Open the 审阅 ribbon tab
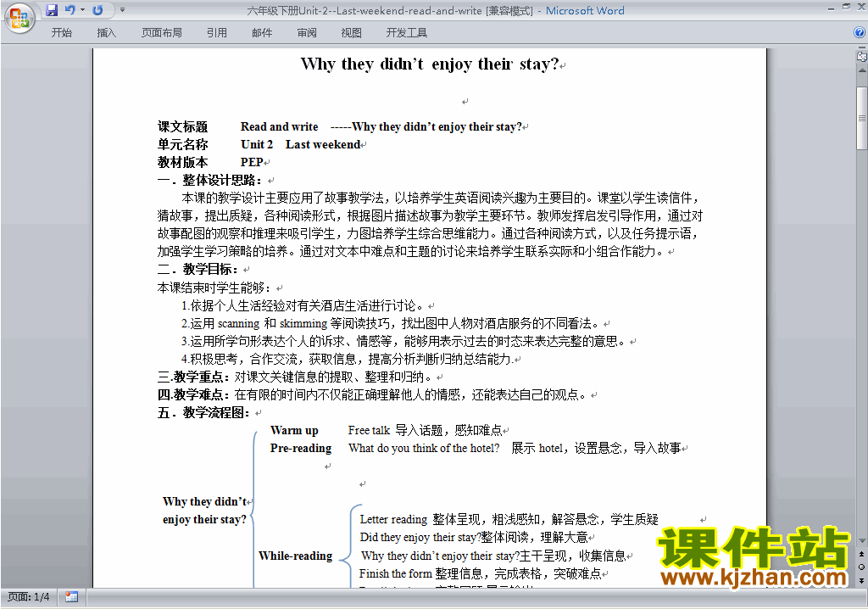 [307, 33]
